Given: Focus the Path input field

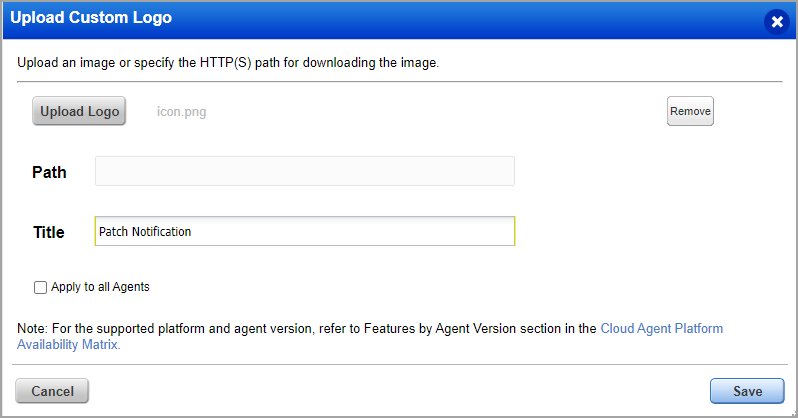Looking at the screenshot, I should (304, 171).
